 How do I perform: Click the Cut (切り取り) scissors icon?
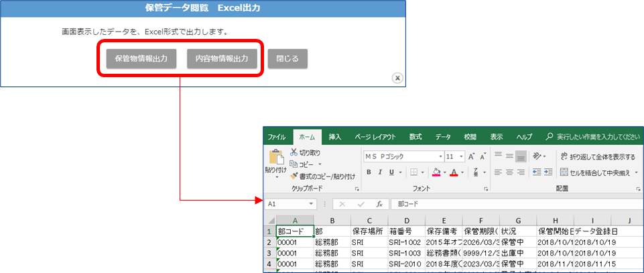point(294,153)
